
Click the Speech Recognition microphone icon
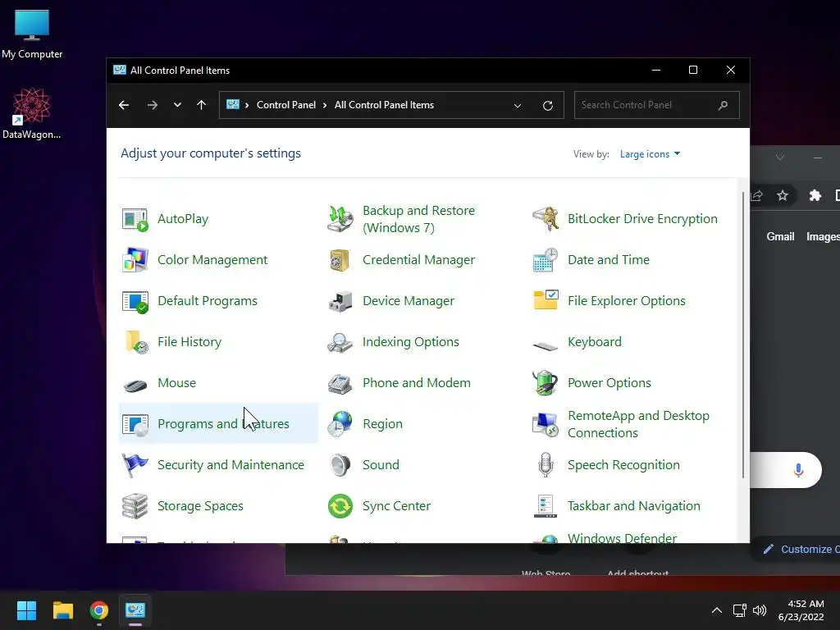[546, 465]
